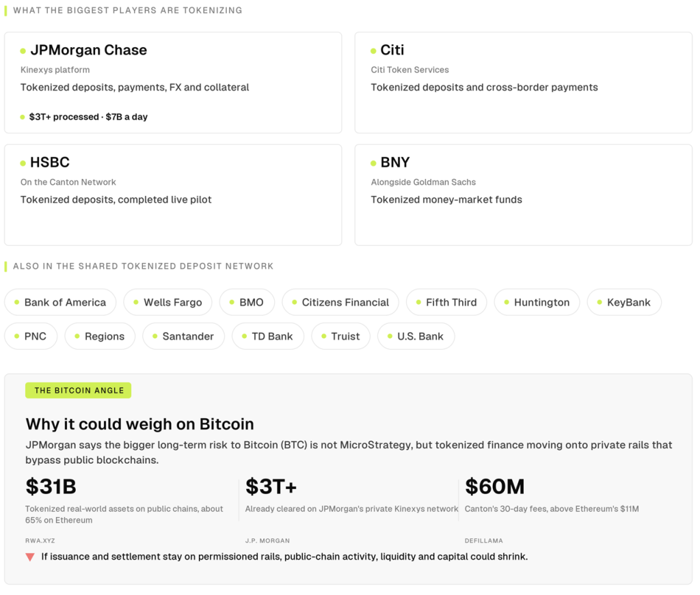
Task: Click 'Tokenized deposits and cross-border payments' text
Action: click(x=485, y=87)
